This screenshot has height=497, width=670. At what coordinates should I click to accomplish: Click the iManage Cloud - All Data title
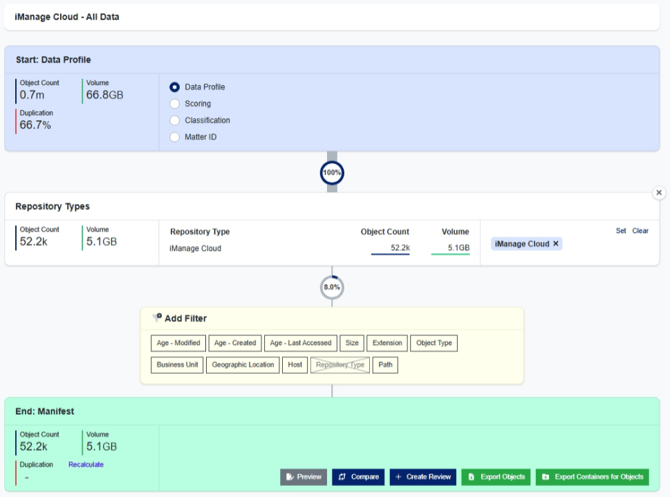click(x=67, y=17)
